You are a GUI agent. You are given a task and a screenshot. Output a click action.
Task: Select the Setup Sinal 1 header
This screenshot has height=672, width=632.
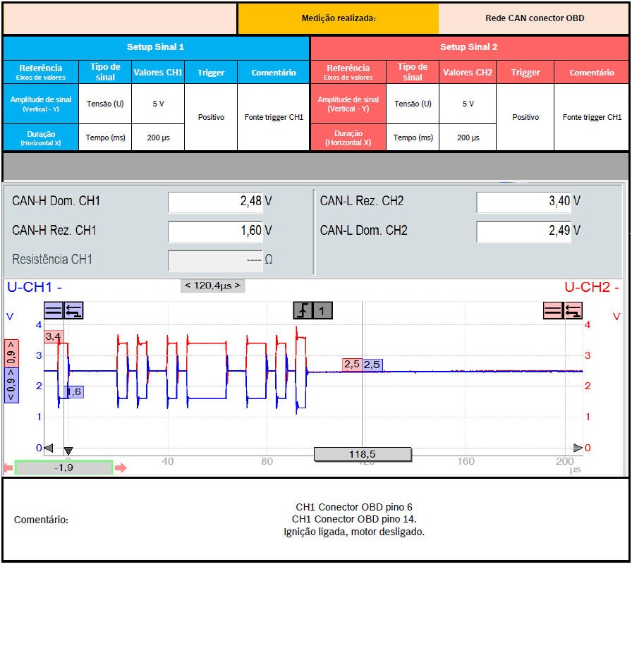(x=156, y=47)
